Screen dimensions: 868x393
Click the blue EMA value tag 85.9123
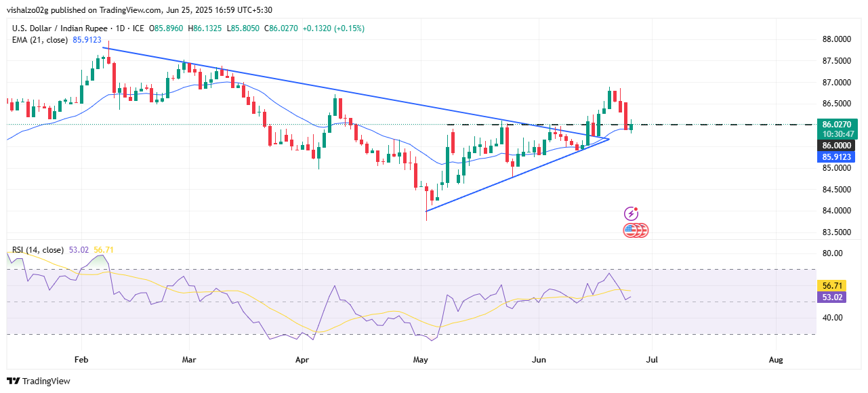[x=839, y=157]
